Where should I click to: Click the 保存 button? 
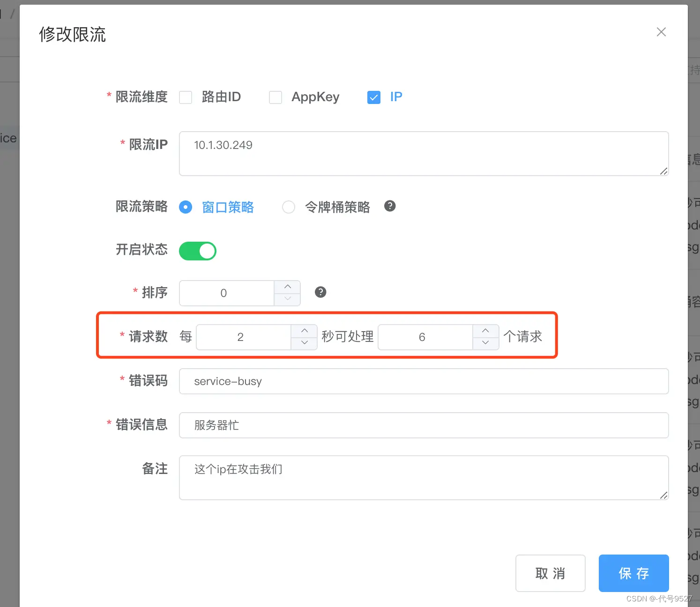[634, 573]
